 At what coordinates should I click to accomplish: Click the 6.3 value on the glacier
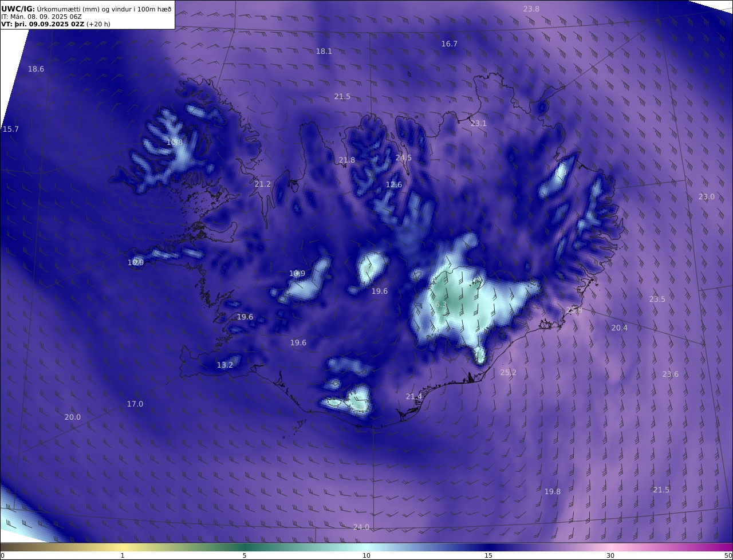tap(441, 305)
